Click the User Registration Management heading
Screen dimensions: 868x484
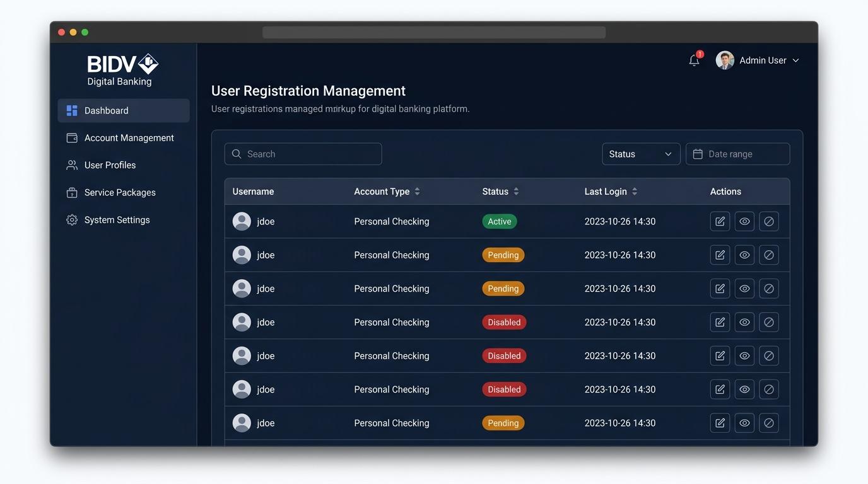point(308,91)
